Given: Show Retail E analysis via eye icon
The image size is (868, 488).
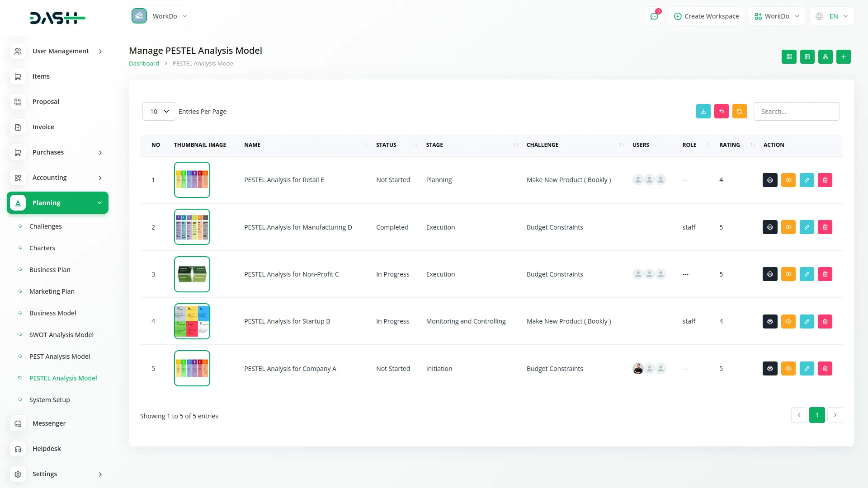Looking at the screenshot, I should click(x=788, y=180).
